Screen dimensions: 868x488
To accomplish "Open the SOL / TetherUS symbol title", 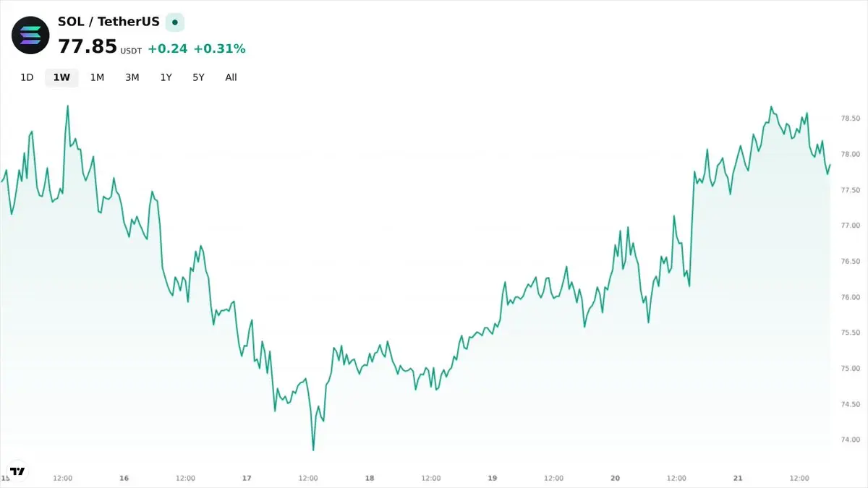I will coord(109,22).
